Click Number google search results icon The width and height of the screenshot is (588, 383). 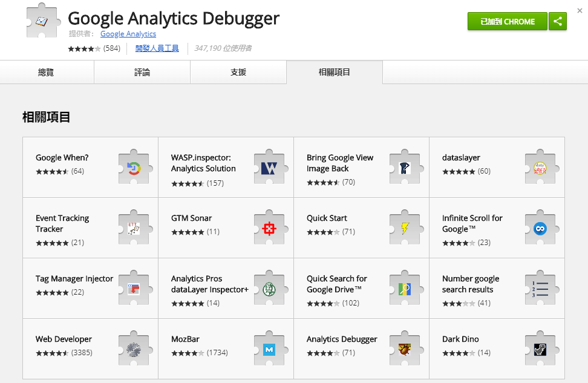pyautogui.click(x=541, y=288)
